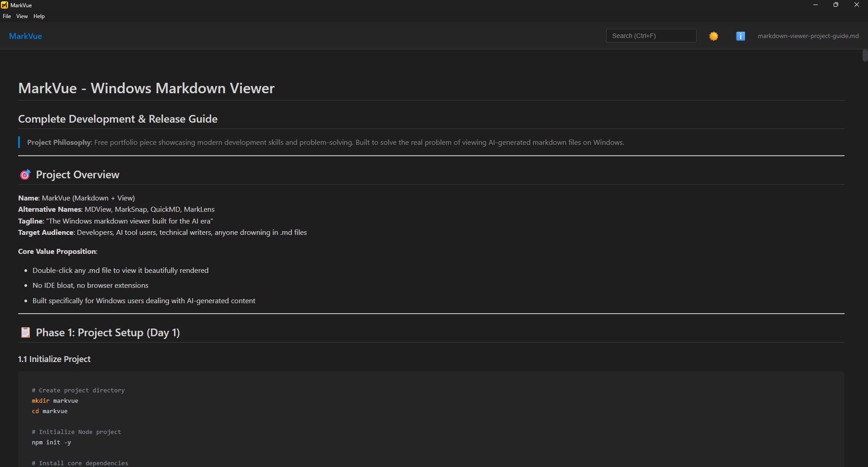Focus the Search (Ctrl+F) field
The width and height of the screenshot is (868, 467).
point(651,36)
